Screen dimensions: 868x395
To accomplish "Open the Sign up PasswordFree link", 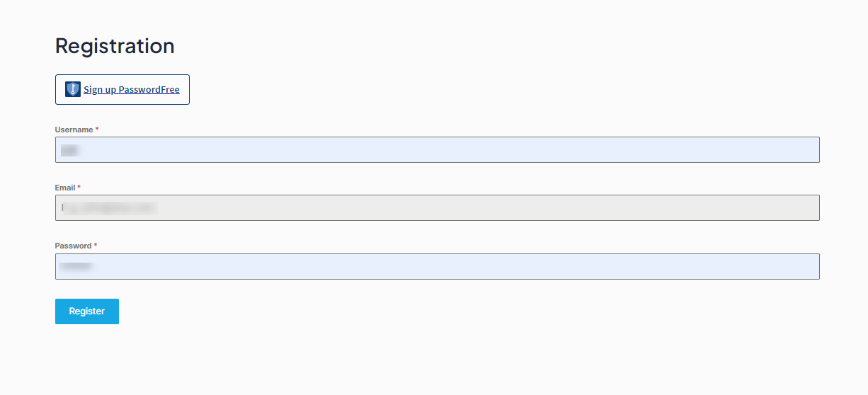I will click(131, 90).
